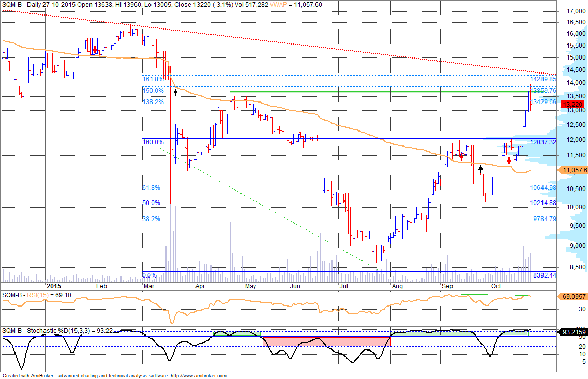This screenshot has width=588, height=379.
Task: Click the 15,000 price axis label
Action: [575, 57]
